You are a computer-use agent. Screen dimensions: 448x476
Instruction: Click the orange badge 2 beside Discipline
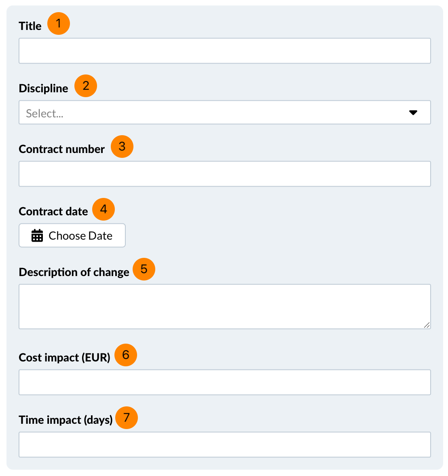coord(86,86)
